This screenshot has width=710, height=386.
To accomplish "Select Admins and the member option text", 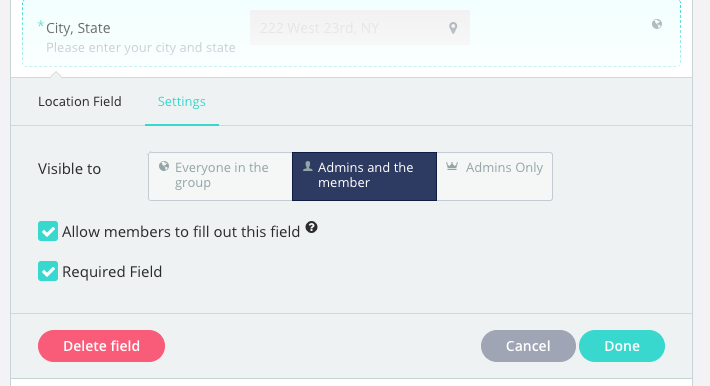I will pos(365,175).
